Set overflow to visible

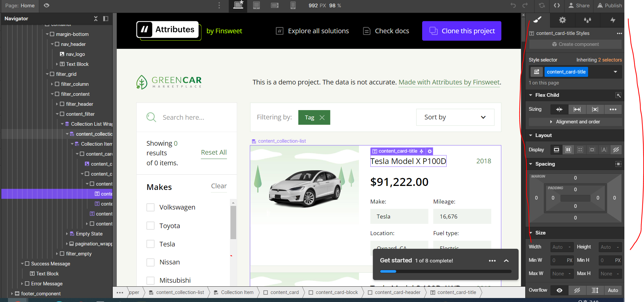pyautogui.click(x=560, y=290)
